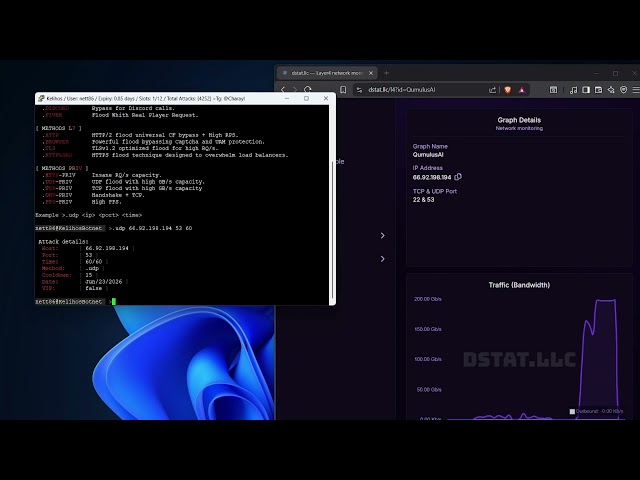Click the Traffic (Bandwidth) chart title
The width and height of the screenshot is (640, 480).
click(x=519, y=285)
